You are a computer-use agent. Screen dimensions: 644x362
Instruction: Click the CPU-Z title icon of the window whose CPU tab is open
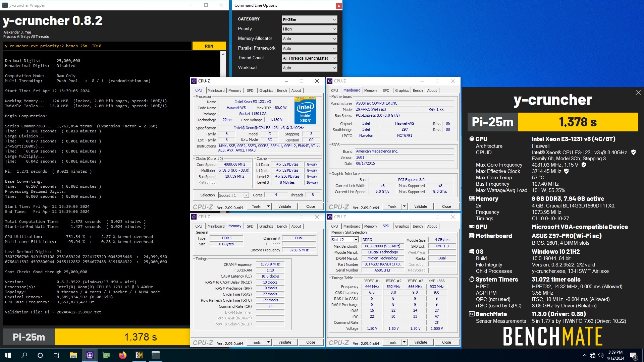coord(194,81)
